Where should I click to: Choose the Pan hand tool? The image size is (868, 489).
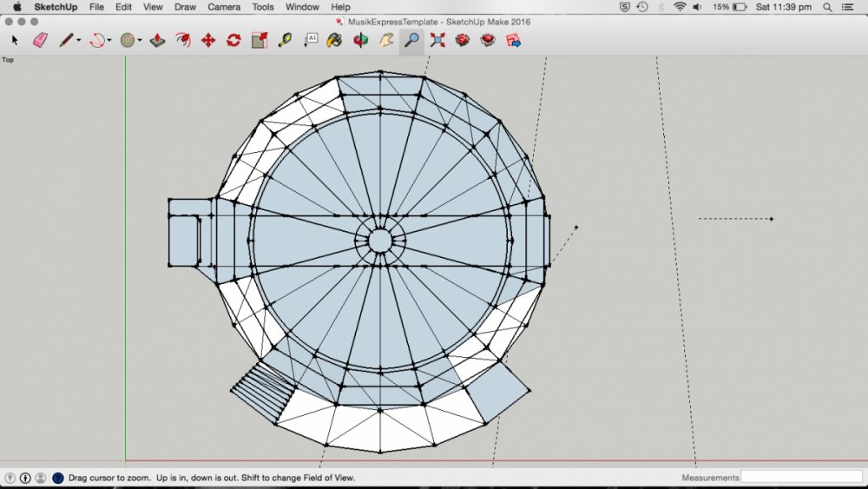(386, 40)
